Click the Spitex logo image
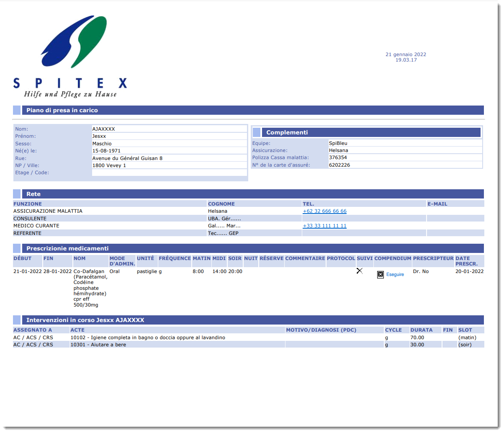 pos(69,57)
